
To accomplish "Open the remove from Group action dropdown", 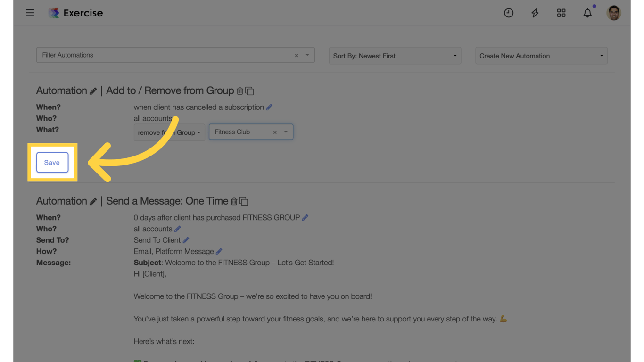I will tap(169, 132).
